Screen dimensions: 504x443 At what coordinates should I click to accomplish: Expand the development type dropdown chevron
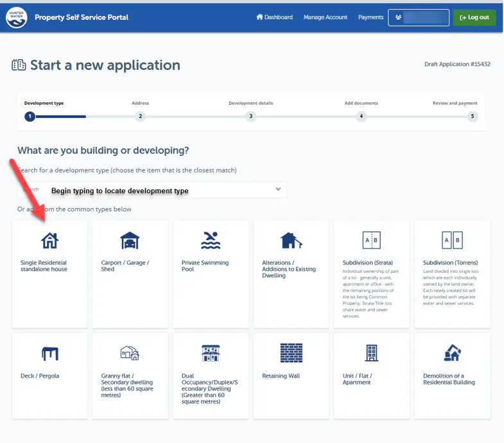pyautogui.click(x=278, y=189)
